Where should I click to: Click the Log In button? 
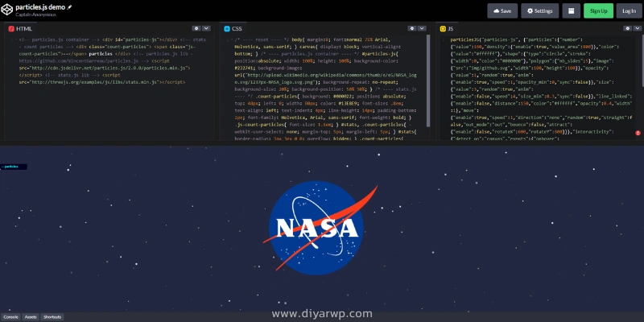pyautogui.click(x=628, y=11)
